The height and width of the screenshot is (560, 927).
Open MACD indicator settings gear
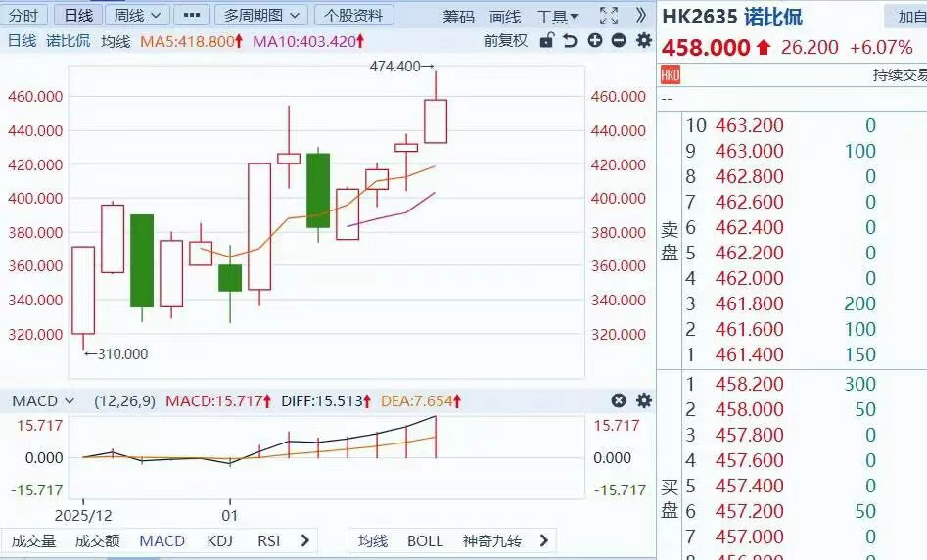point(643,400)
